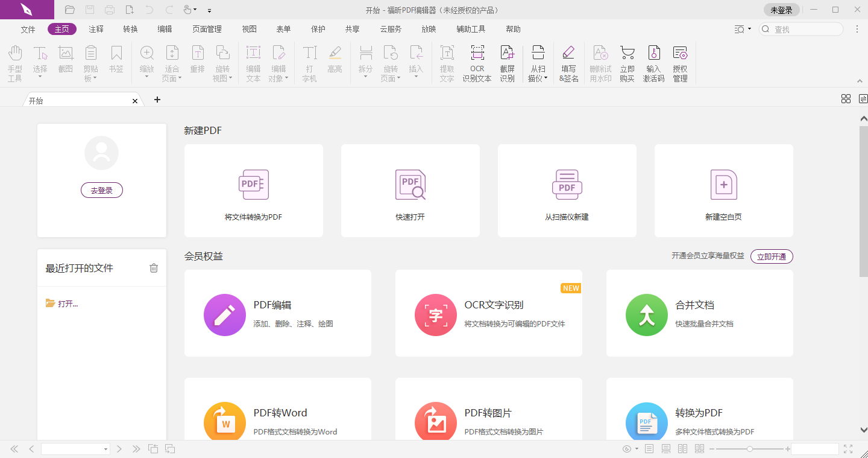Click 立即开通 to activate membership
Screen dimensions: 868x458
pos(772,256)
